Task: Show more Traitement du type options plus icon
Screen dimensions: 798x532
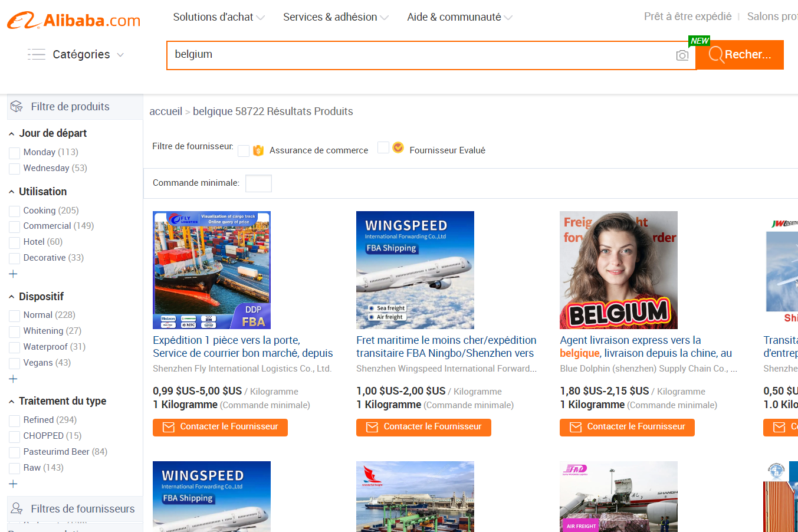Action: (x=13, y=484)
